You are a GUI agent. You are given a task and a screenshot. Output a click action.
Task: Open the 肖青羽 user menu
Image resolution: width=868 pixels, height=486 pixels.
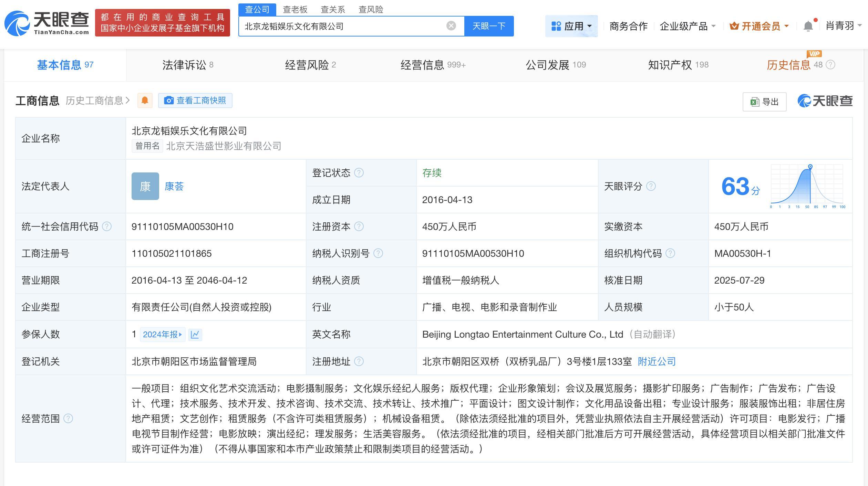coord(843,26)
